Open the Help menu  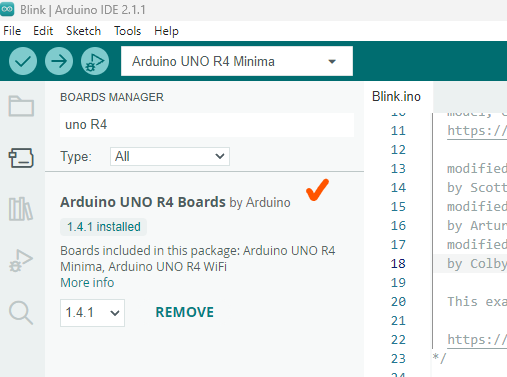click(x=166, y=31)
